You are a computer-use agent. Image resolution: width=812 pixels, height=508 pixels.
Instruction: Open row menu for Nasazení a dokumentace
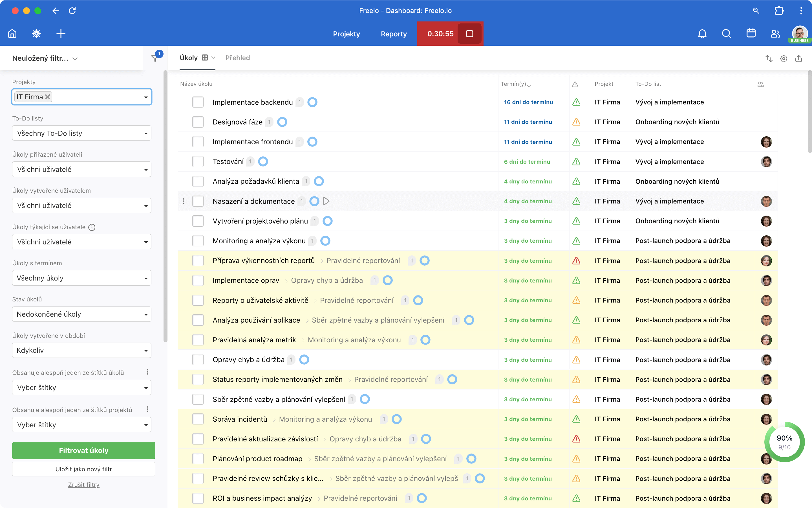184,201
